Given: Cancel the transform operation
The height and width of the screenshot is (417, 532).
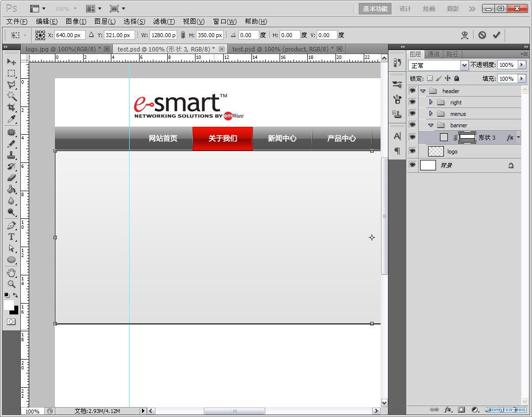Looking at the screenshot, I should 482,35.
